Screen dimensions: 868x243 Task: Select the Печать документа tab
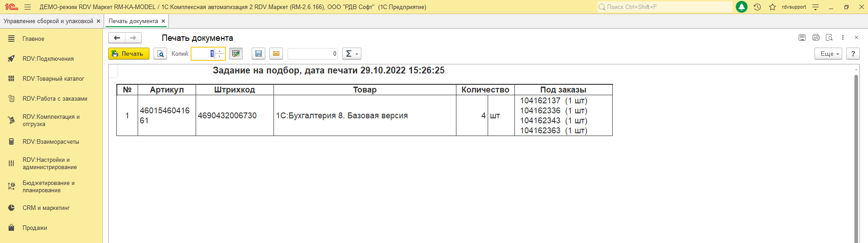tap(133, 21)
